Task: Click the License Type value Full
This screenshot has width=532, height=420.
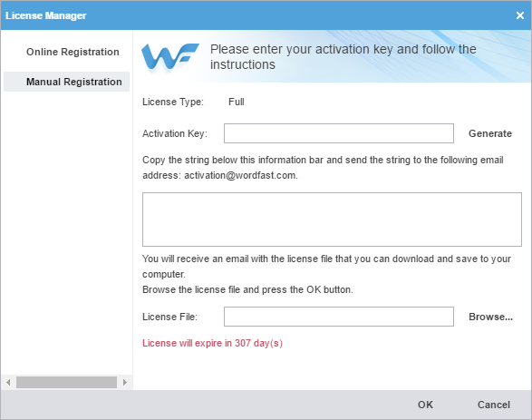Action: click(237, 102)
